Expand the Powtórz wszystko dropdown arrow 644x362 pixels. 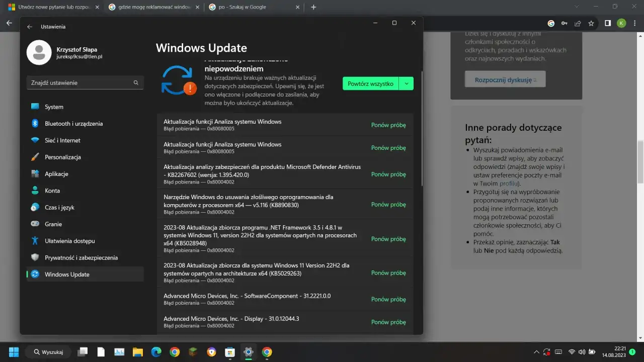tap(406, 83)
